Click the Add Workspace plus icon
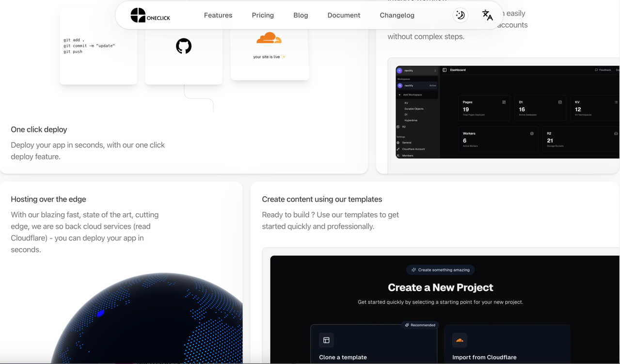Viewport: 620px width, 364px height. coord(399,95)
